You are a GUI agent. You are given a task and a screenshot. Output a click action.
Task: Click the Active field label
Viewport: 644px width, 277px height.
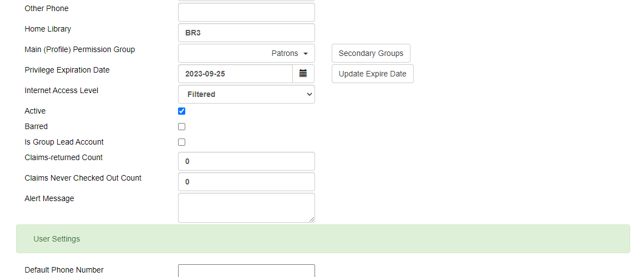click(x=35, y=111)
